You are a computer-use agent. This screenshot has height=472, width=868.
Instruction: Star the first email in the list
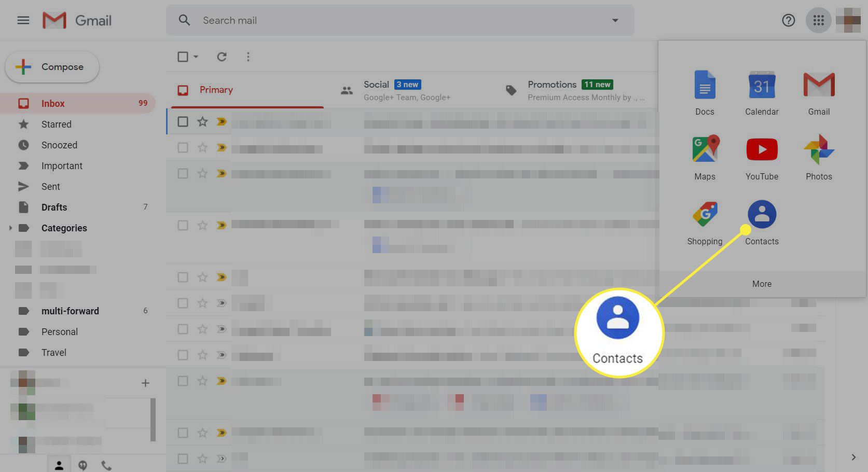coord(202,121)
